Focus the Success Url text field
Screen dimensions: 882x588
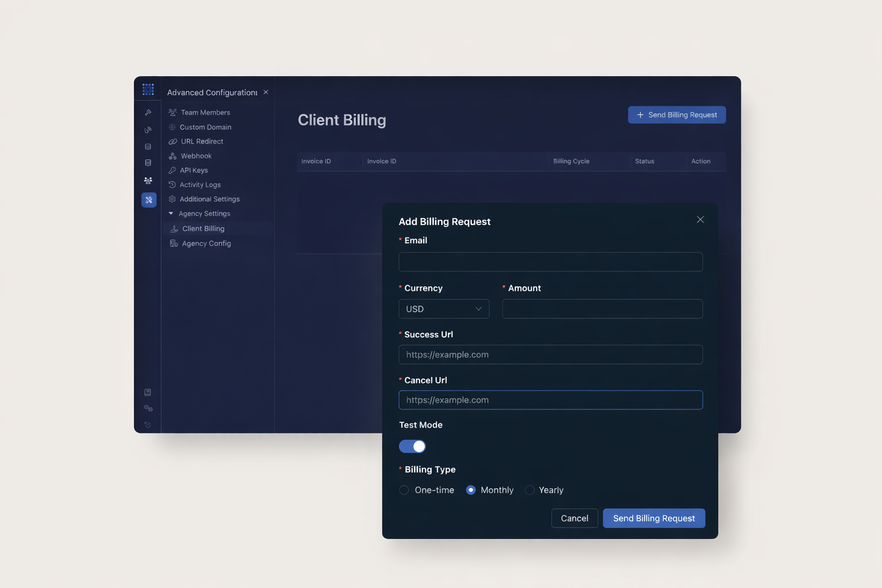tap(550, 354)
